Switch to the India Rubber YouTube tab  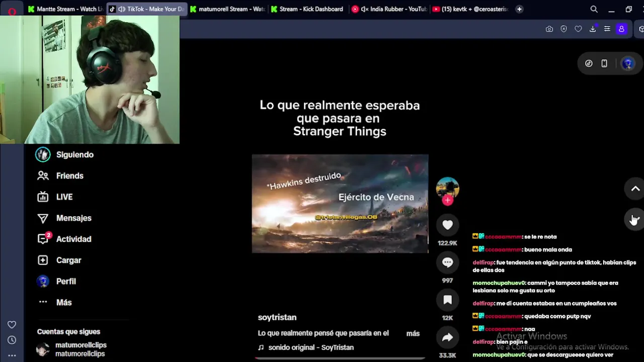[x=389, y=9]
